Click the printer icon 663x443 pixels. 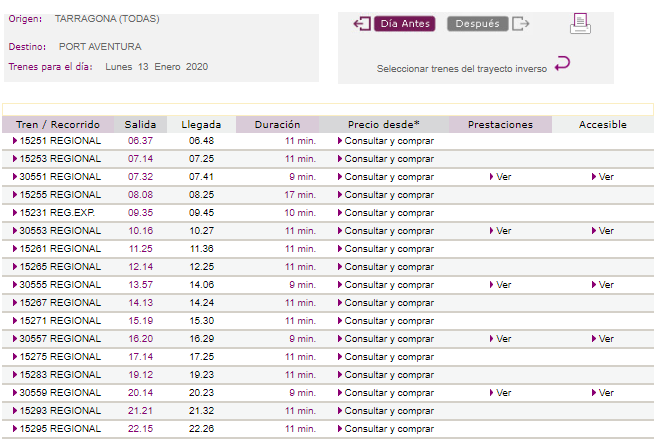[x=580, y=23]
